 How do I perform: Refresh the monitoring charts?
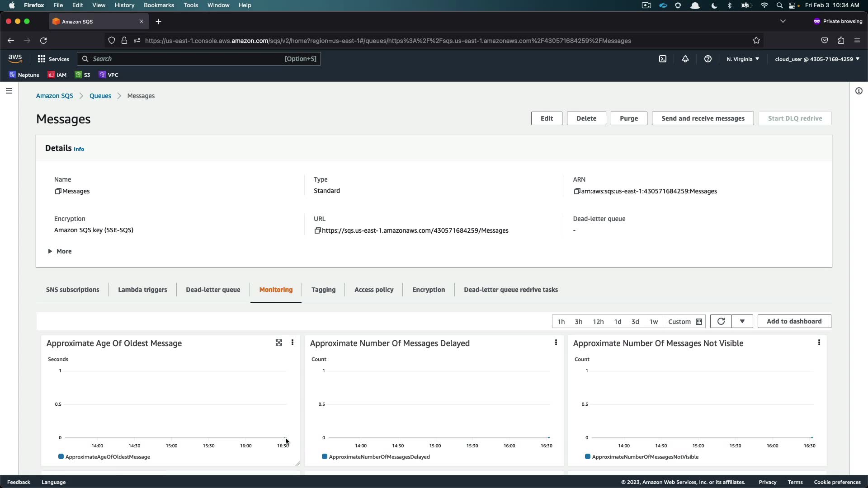tap(721, 321)
